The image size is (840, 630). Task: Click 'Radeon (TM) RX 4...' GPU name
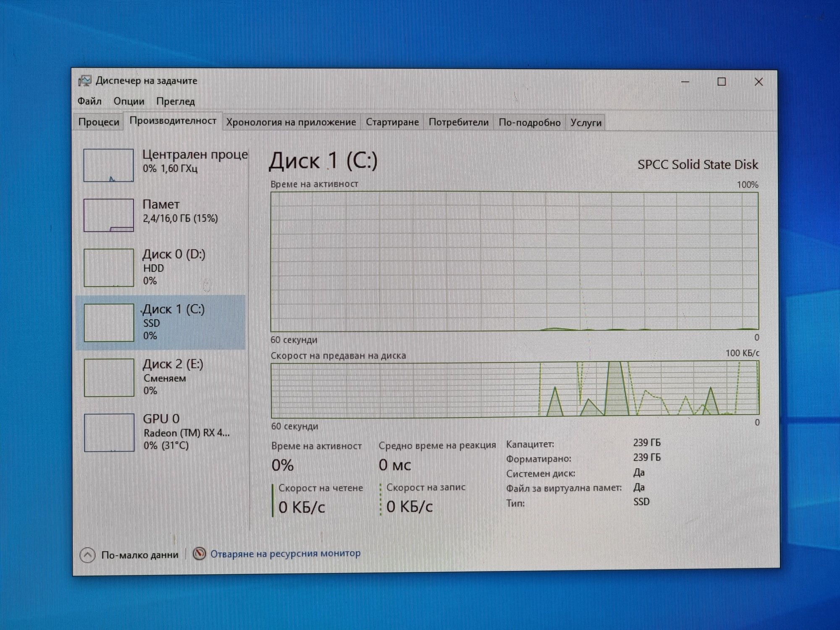coord(186,433)
